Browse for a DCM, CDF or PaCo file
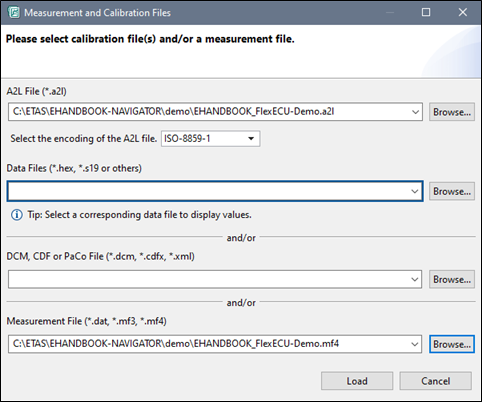The width and height of the screenshot is (482, 402). [452, 279]
